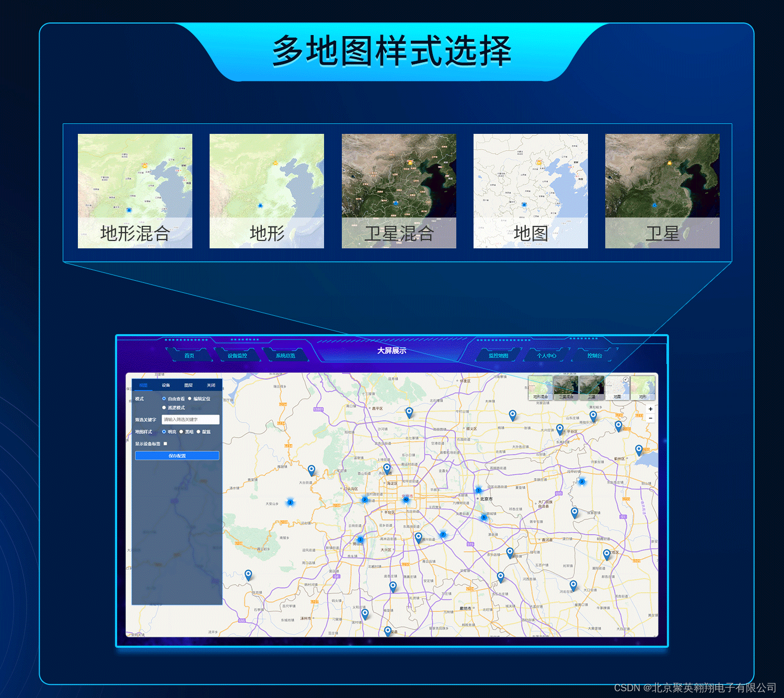Viewport: 784px width, 698px height.
Task: Choose 黑暗 map style radio
Action: pos(181,431)
